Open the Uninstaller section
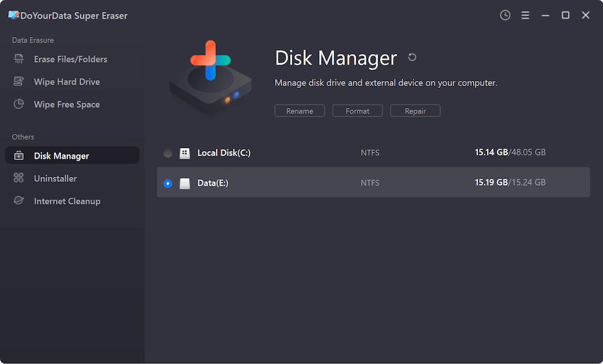603x364 pixels. coord(55,178)
